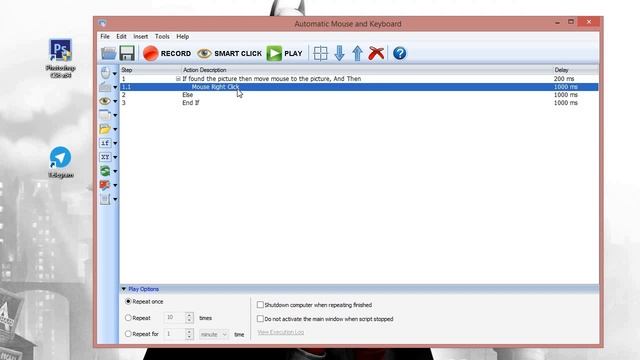
Task: Select the 'Repeat once' radio button
Action: pyautogui.click(x=128, y=302)
